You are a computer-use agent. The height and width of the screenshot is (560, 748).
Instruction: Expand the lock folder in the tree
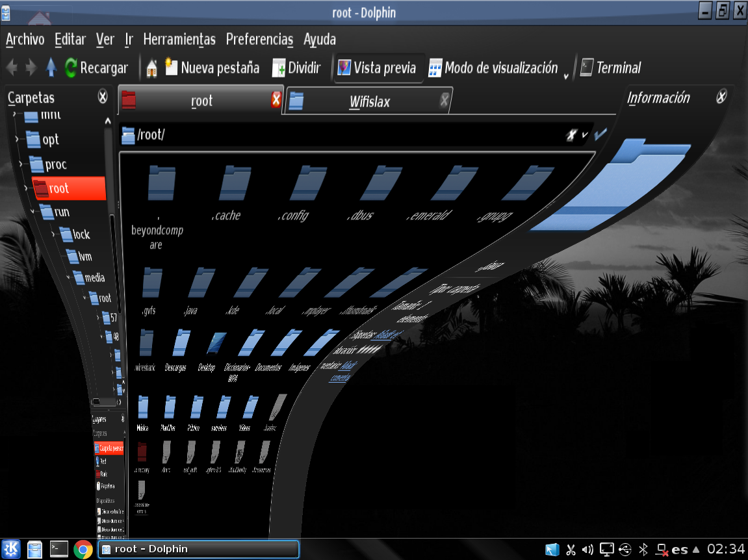click(x=53, y=234)
